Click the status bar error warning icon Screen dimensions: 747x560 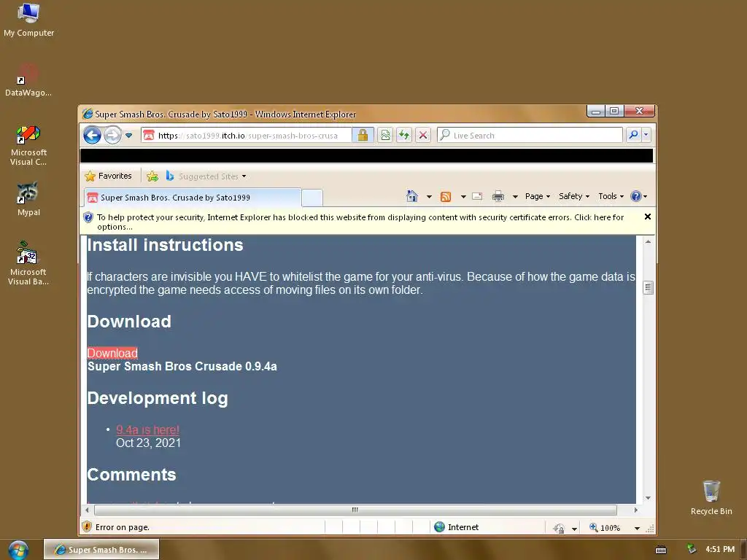point(87,526)
